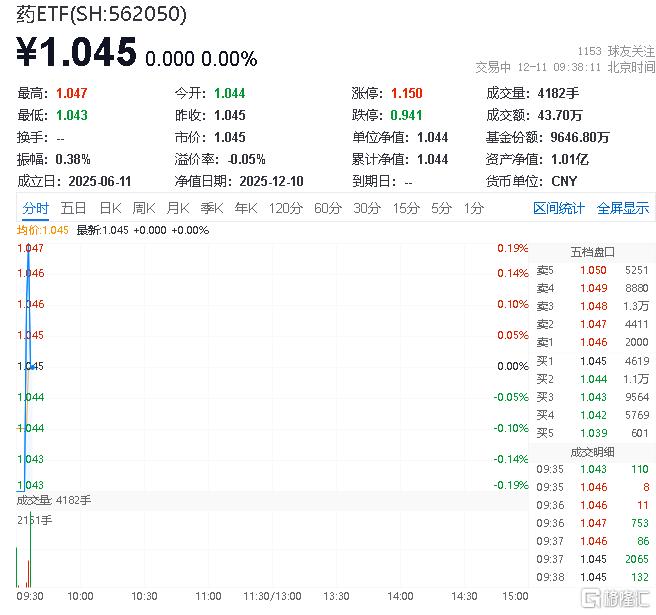Click the -0.19% axis label
Viewport: 656px width, 615px height.
[x=511, y=485]
